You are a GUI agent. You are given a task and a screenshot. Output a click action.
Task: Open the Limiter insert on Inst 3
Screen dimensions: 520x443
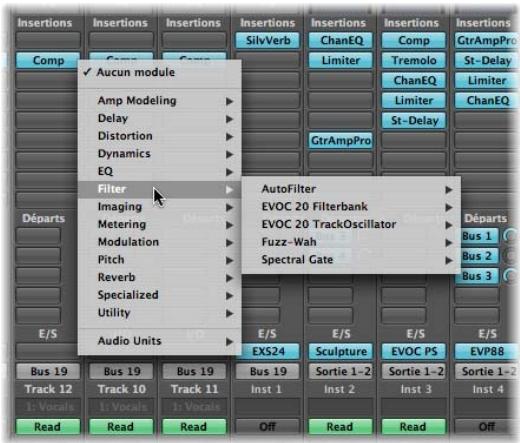414,101
